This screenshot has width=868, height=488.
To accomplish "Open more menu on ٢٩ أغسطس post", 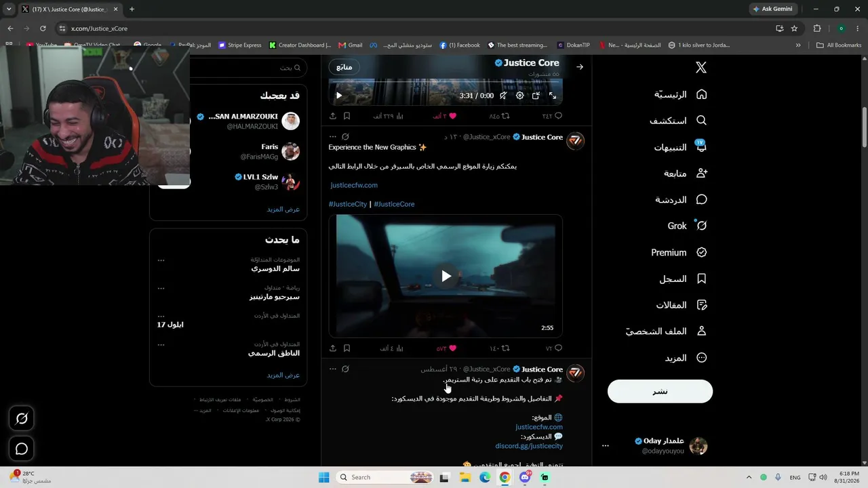I will pos(332,369).
